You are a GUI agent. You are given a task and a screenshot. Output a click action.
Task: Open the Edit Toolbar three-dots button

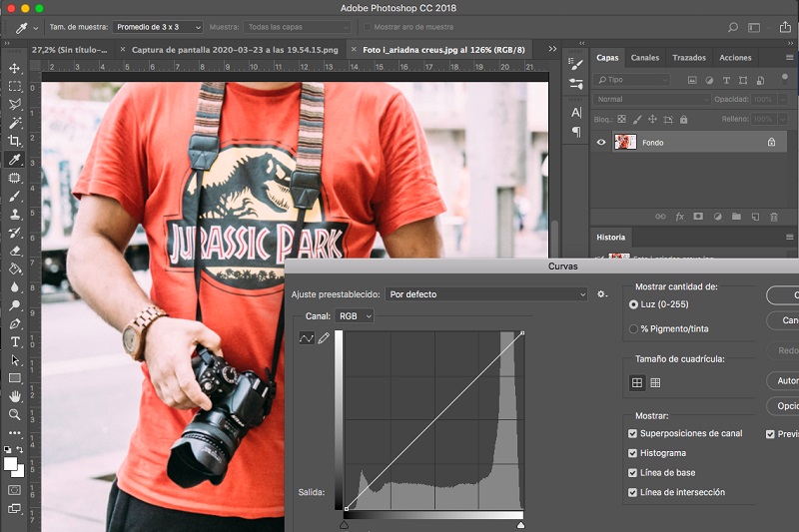click(x=15, y=433)
